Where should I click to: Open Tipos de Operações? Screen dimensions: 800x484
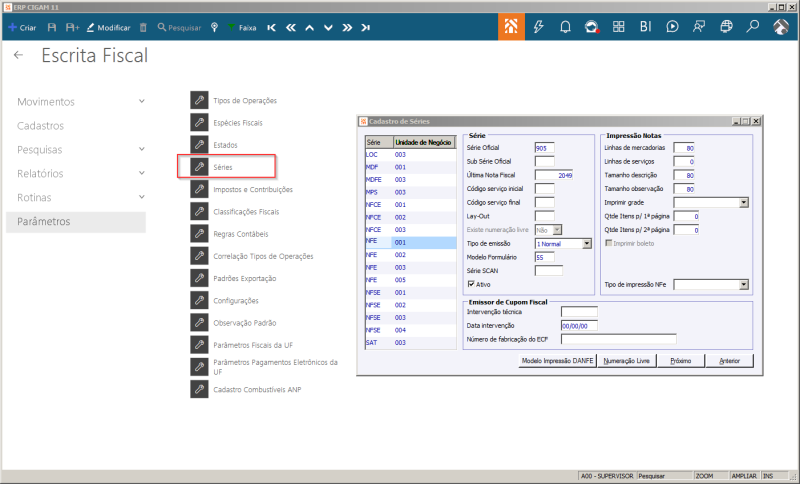click(x=234, y=100)
